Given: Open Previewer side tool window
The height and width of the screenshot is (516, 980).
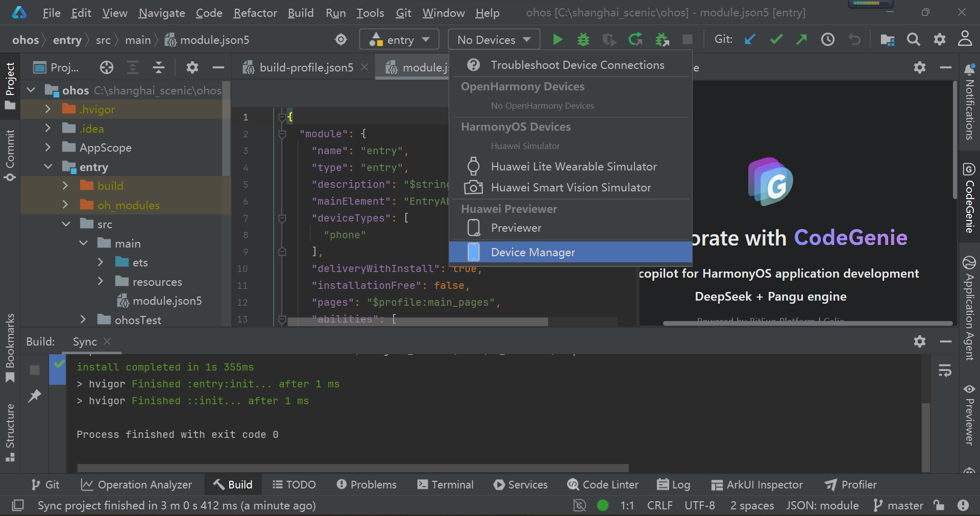Looking at the screenshot, I should coord(969,414).
